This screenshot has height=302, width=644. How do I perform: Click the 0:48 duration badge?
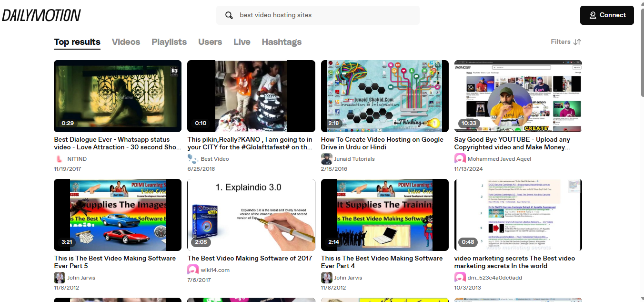[468, 242]
